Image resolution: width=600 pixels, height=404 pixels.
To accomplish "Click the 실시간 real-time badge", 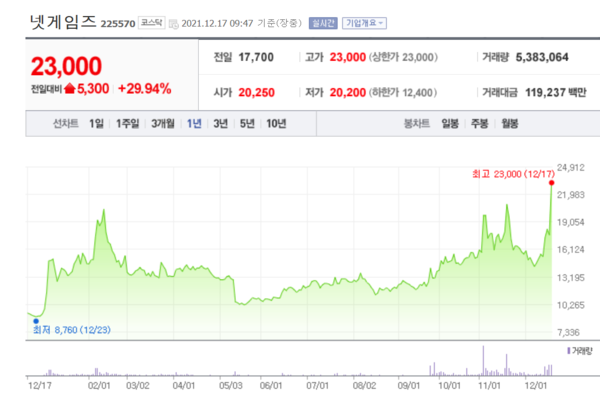I will 323,23.
